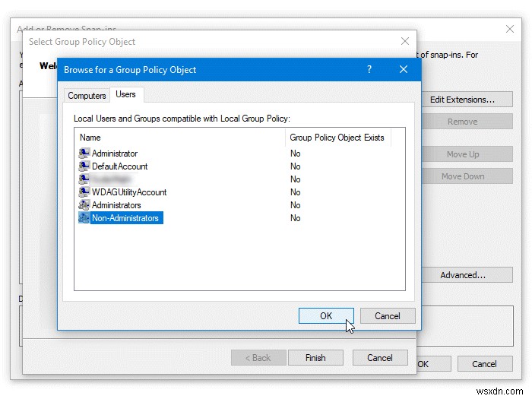Close the Browse for a Group Policy Object dialog
The height and width of the screenshot is (399, 532).
coord(404,70)
